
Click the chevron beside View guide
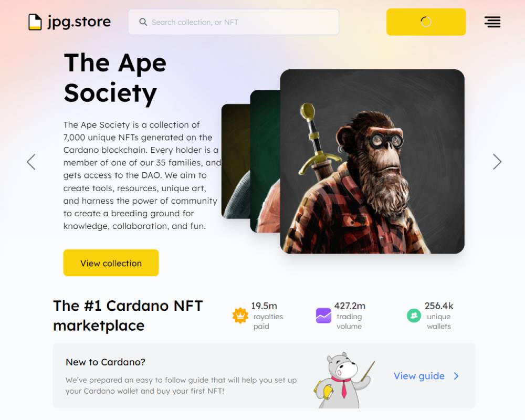456,376
